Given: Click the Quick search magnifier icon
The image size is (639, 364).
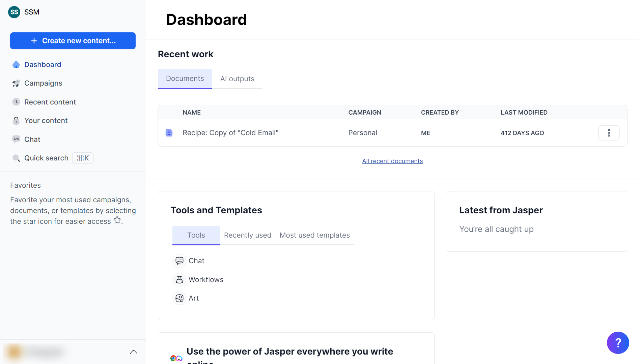Looking at the screenshot, I should pyautogui.click(x=16, y=158).
